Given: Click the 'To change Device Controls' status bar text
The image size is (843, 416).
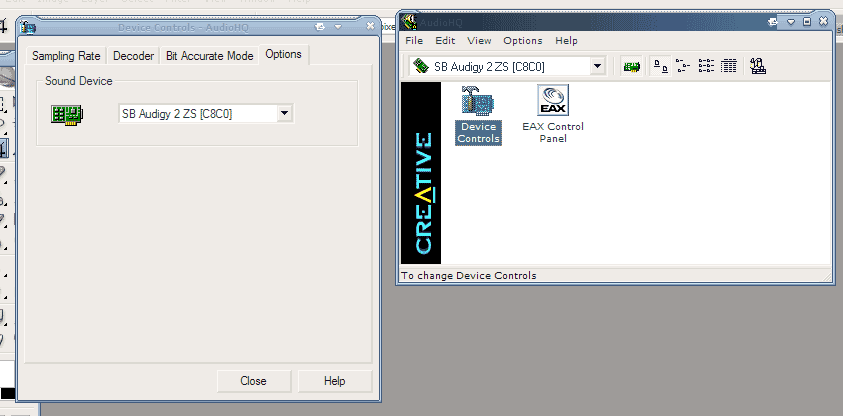Looking at the screenshot, I should pyautogui.click(x=469, y=276).
